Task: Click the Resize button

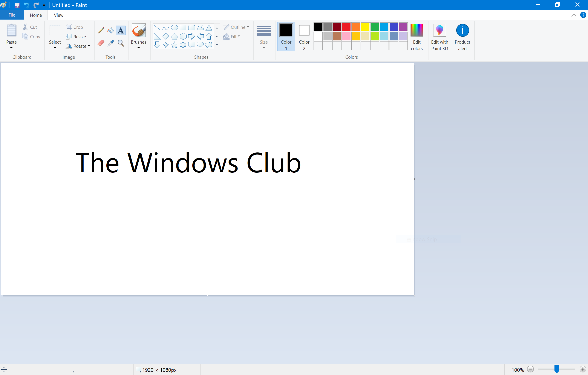Action: pos(76,37)
